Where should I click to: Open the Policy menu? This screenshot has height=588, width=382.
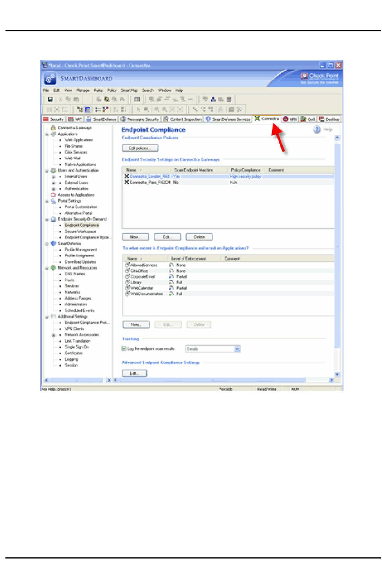(x=112, y=91)
